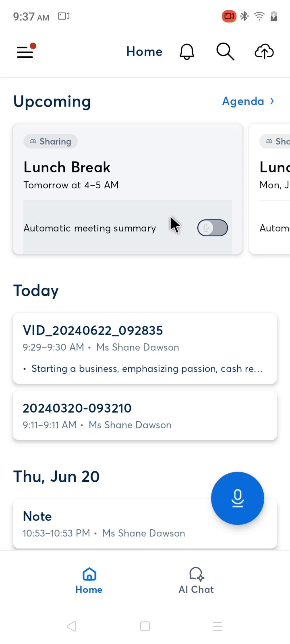Switch to the AI Chat tab
290x644 pixels.
pos(196,581)
